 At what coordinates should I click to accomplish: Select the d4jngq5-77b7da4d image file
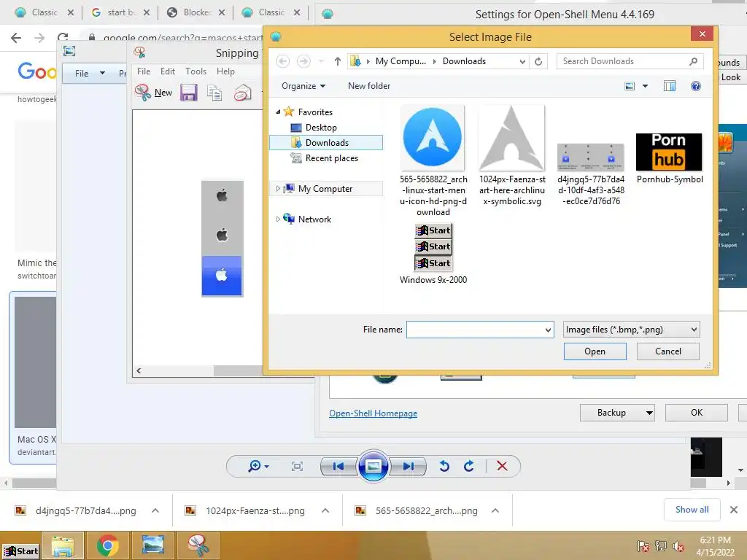click(x=591, y=174)
